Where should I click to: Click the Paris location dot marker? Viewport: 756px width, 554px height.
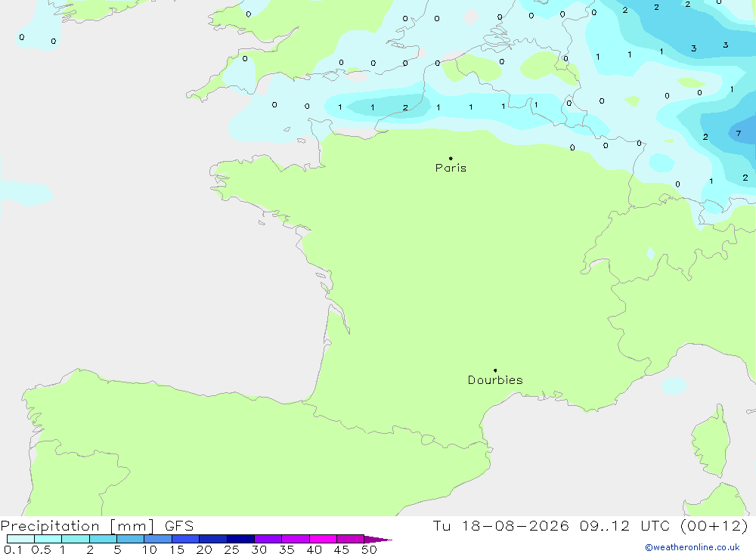(x=451, y=158)
